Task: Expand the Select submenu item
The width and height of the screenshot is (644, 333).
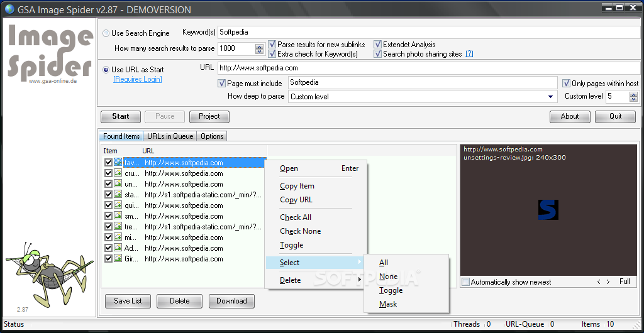Action: tap(316, 263)
